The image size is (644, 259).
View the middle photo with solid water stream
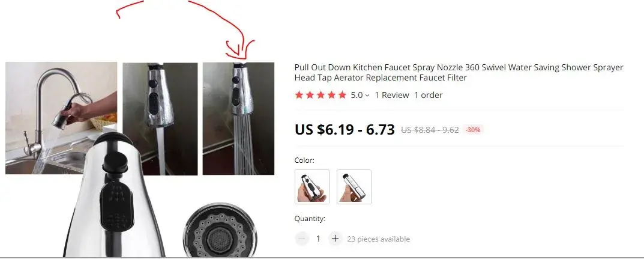point(160,119)
